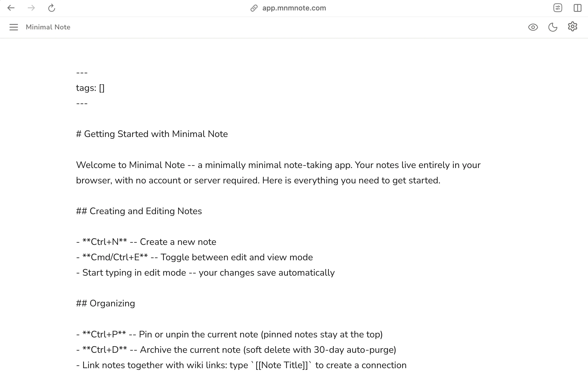Open the settings gear icon
The width and height of the screenshot is (588, 386).
click(x=573, y=27)
